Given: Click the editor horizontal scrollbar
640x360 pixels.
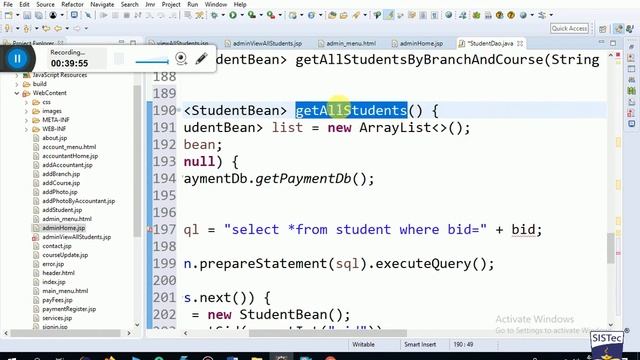Looking at the screenshot, I should pyautogui.click(x=328, y=333).
